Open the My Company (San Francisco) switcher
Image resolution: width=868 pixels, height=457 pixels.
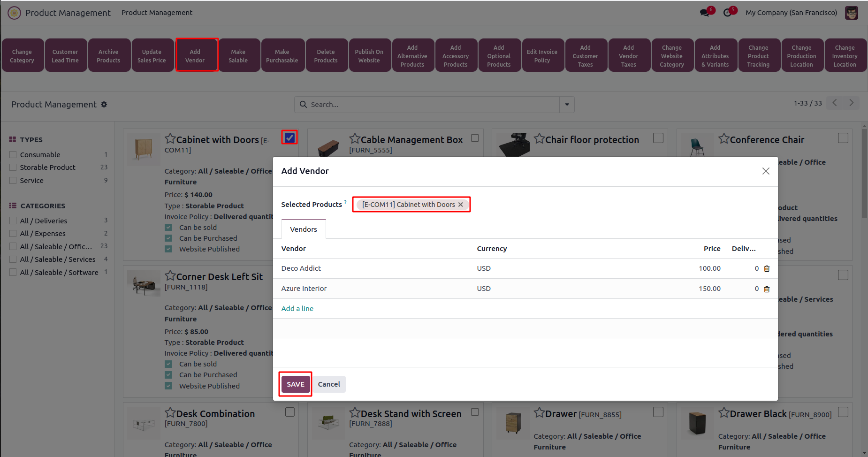coord(791,13)
